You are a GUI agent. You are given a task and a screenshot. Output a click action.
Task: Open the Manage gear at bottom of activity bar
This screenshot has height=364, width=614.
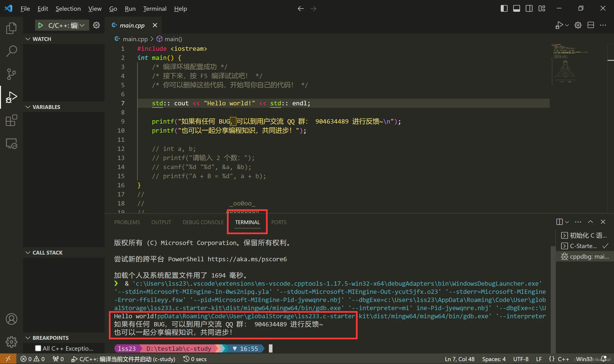tap(11, 342)
